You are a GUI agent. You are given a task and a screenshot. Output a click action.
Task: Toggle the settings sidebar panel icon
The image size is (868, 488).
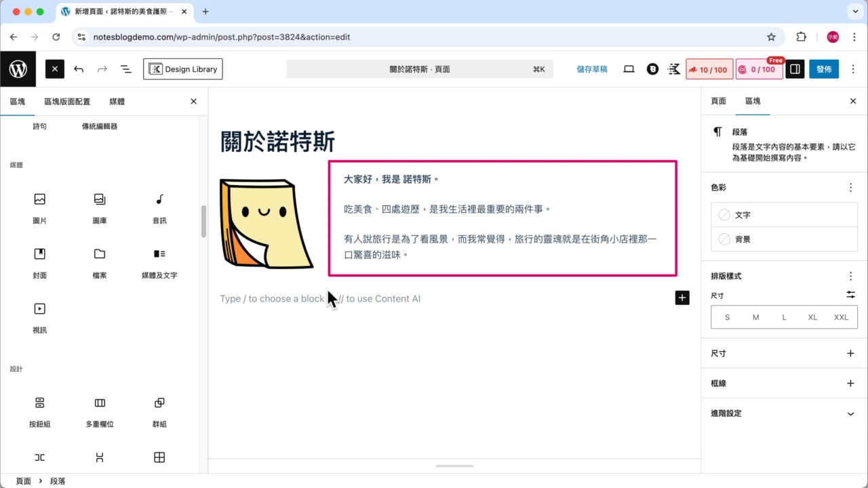pyautogui.click(x=794, y=68)
